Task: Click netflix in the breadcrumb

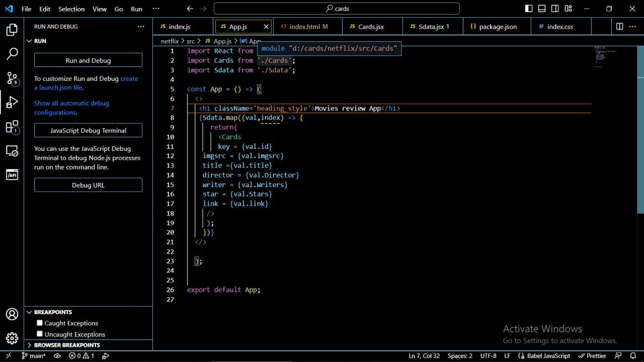Action: click(x=170, y=41)
